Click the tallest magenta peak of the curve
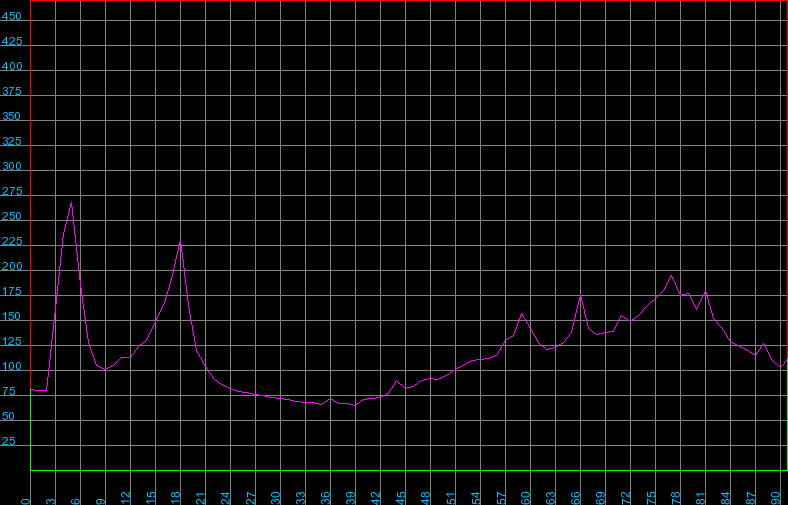 (x=71, y=203)
